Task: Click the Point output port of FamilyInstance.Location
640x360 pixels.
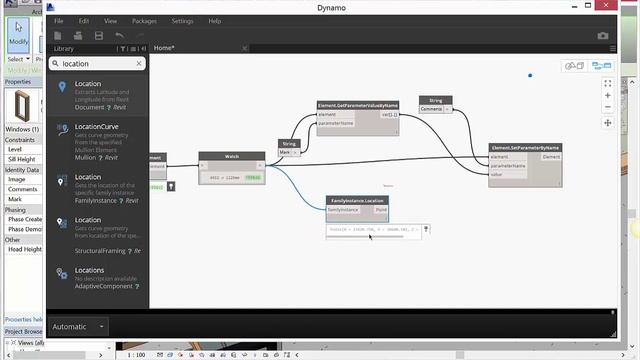Action: [381, 210]
